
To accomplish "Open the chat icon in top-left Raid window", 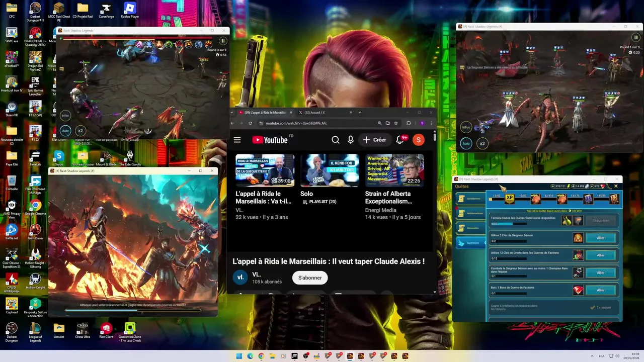I will point(61,68).
